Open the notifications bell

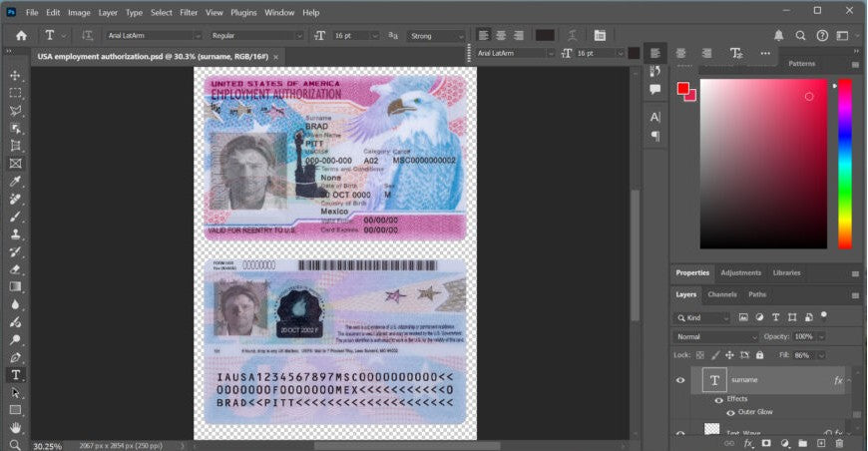click(x=779, y=35)
